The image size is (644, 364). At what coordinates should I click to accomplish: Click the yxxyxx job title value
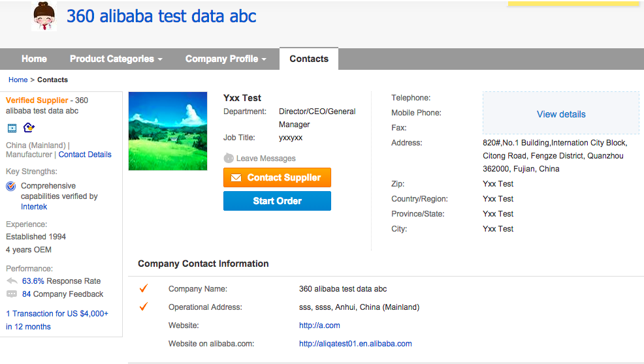click(x=291, y=138)
